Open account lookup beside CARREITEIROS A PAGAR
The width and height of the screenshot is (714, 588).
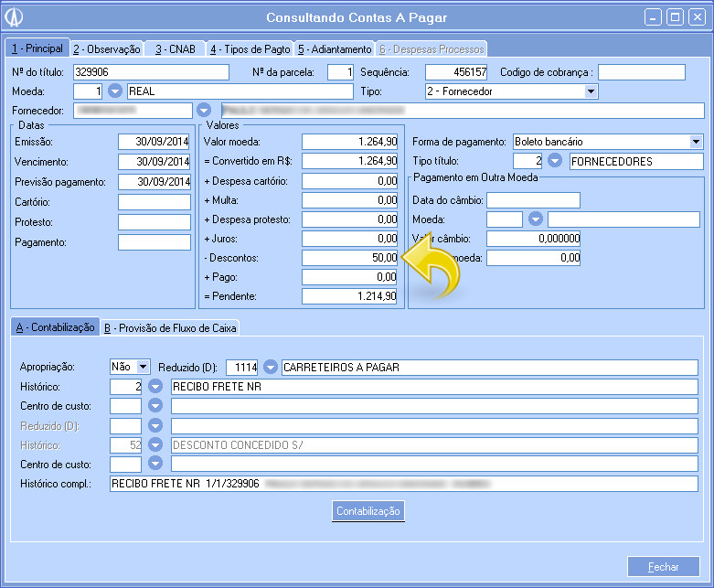pyautogui.click(x=271, y=368)
